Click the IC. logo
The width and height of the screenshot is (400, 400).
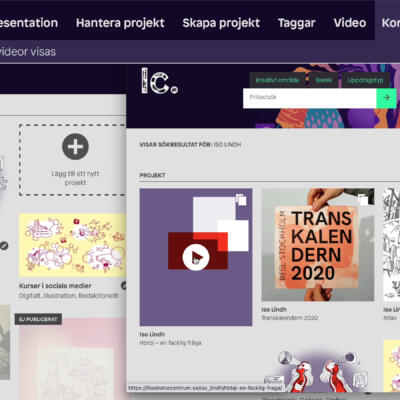(159, 81)
